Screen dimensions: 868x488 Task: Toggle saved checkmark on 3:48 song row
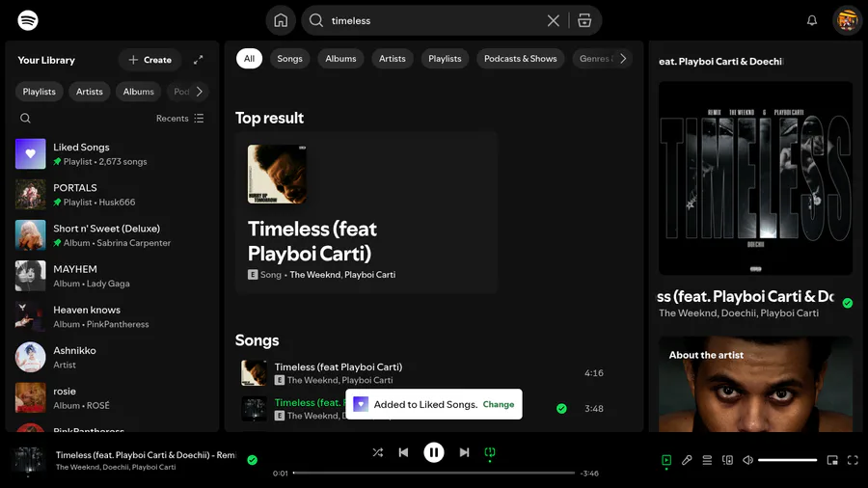coord(561,408)
